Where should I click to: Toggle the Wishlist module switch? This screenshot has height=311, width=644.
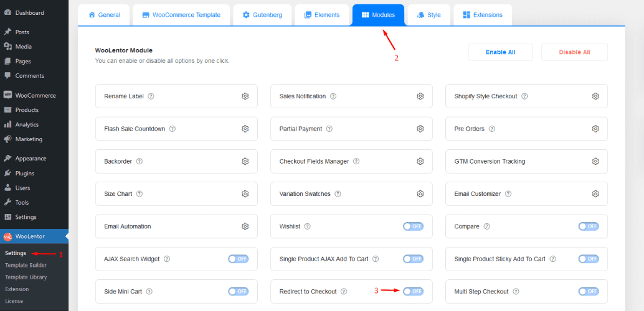click(413, 226)
